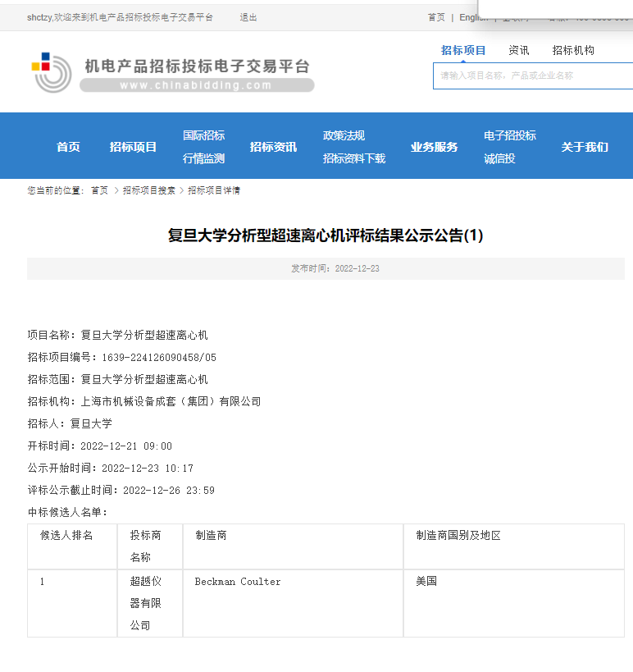Open 电子招投标 navigation item
The height and width of the screenshot is (672, 633).
tap(509, 135)
